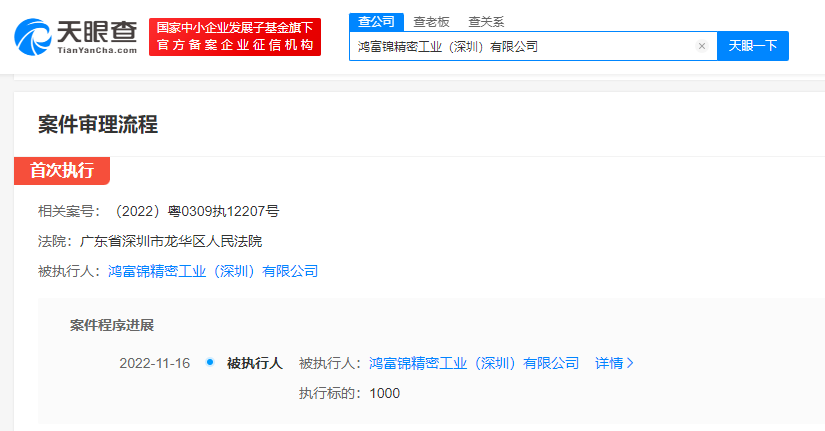Click the blue timeline dot for 2022-11-16
This screenshot has width=825, height=431.
click(210, 362)
